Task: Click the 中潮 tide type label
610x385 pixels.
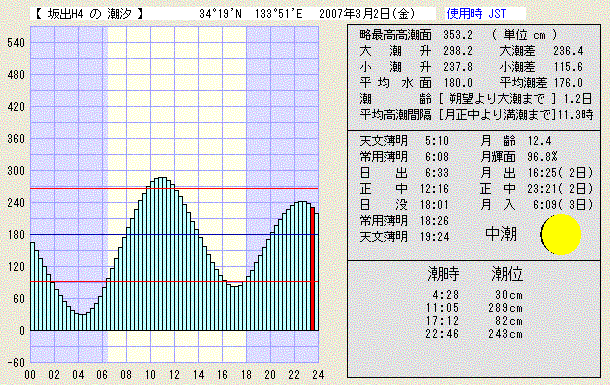Action: 501,234
